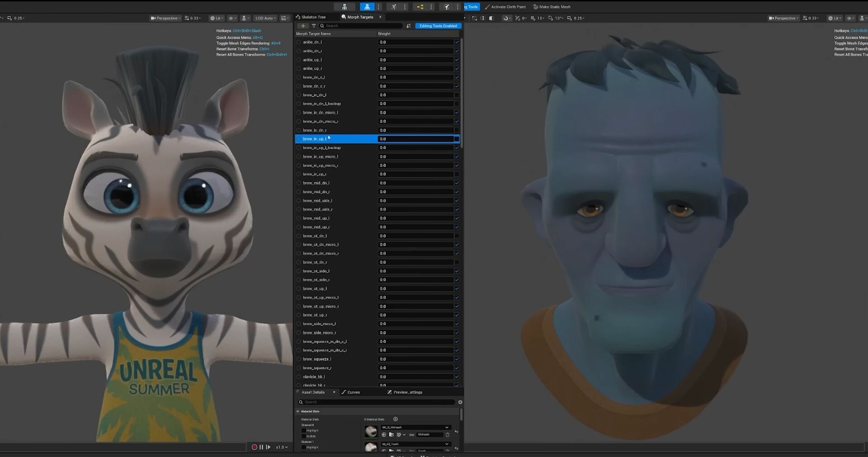
Task: Pause the preview animation playback
Action: click(261, 447)
